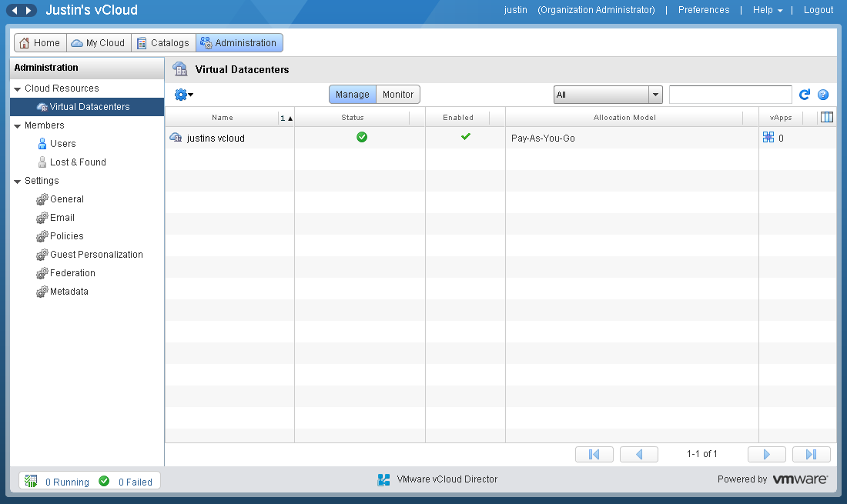The image size is (847, 504).
Task: Click the back navigation arrow in header
Action: pyautogui.click(x=15, y=10)
